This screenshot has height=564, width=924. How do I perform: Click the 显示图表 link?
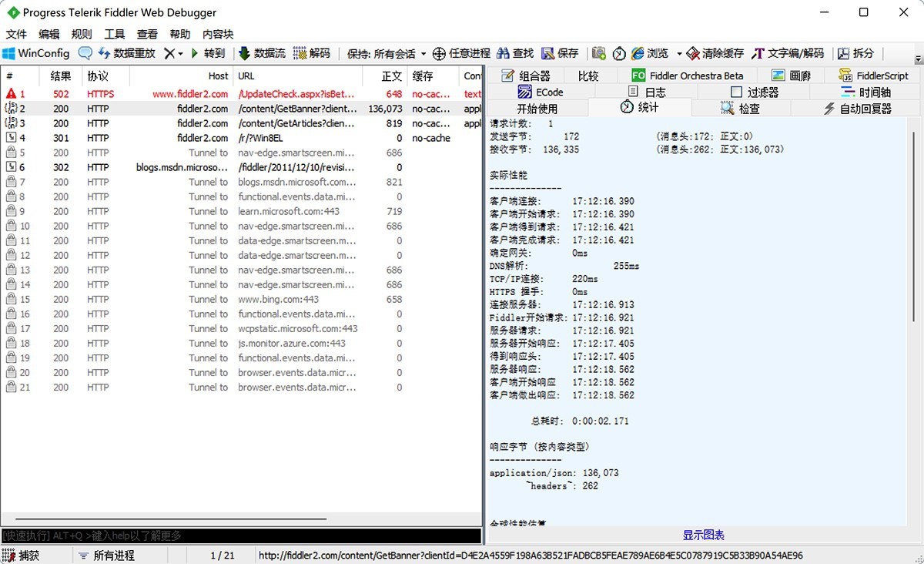click(703, 534)
